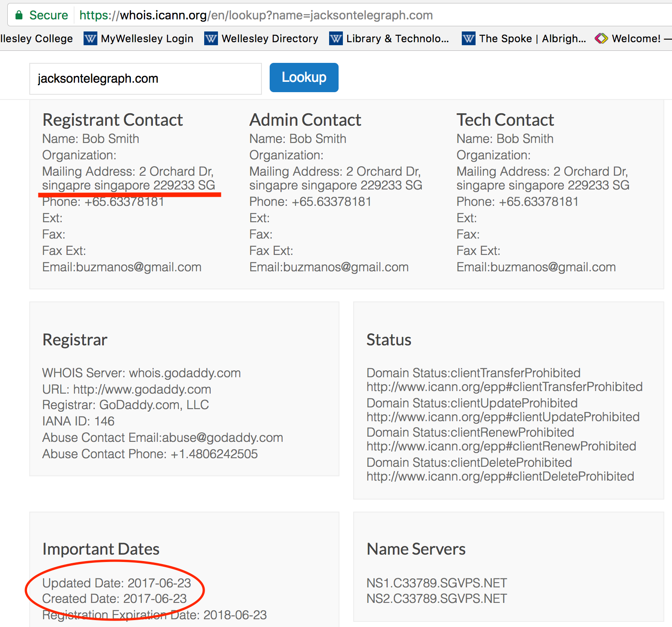
Task: Click name server NS2.C33789.SGVPS.NET
Action: tap(437, 599)
